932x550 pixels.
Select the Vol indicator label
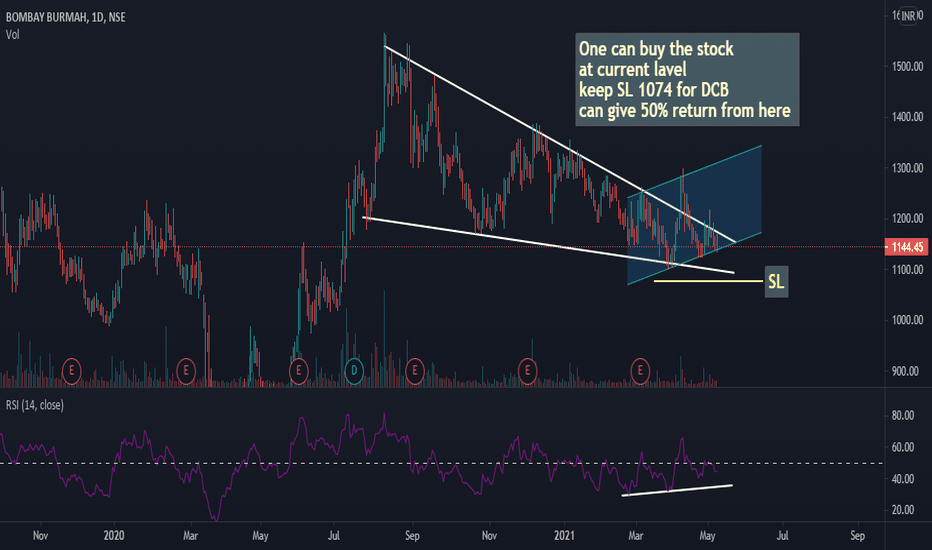(12, 35)
